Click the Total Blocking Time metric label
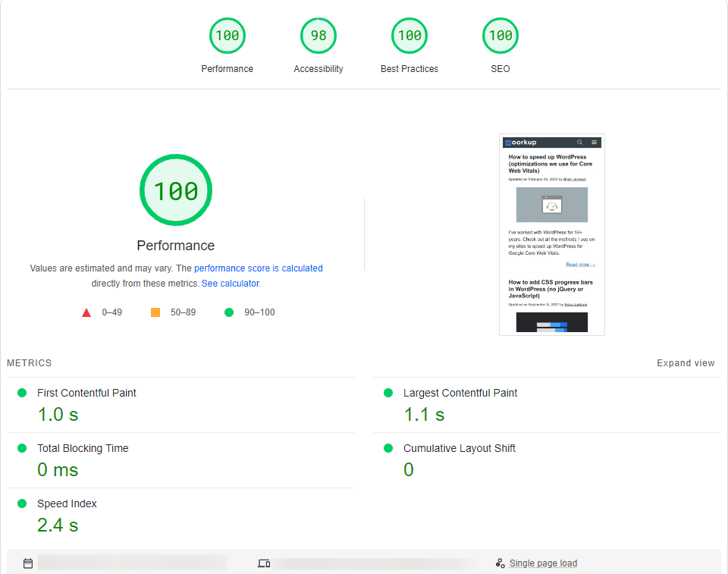728x574 pixels. point(83,448)
